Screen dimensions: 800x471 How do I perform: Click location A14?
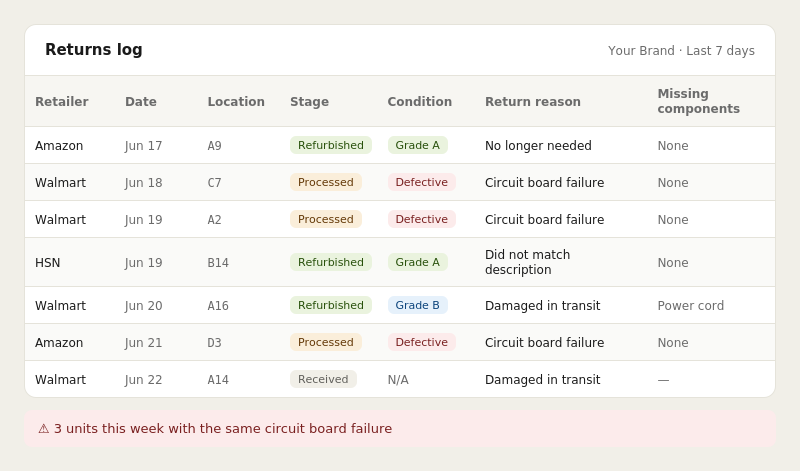(218, 380)
